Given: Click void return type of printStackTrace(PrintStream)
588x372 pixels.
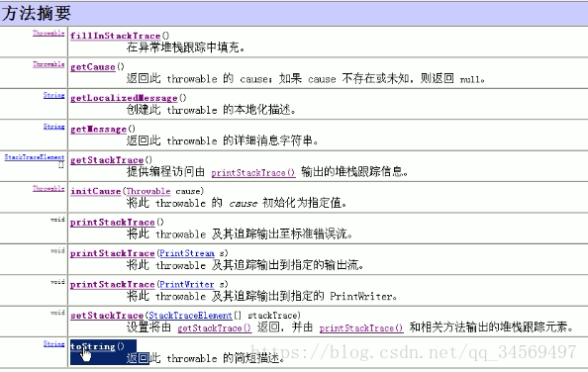Looking at the screenshot, I should [57, 250].
